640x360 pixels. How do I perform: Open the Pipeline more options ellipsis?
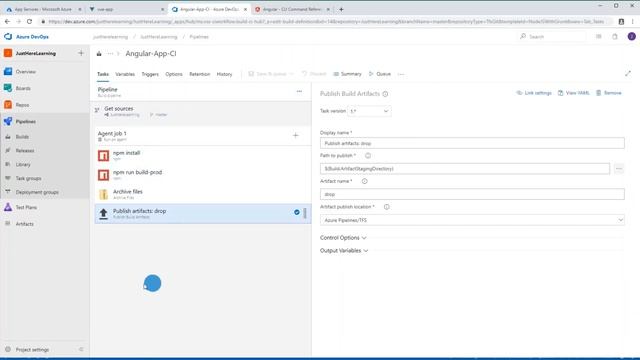299,91
